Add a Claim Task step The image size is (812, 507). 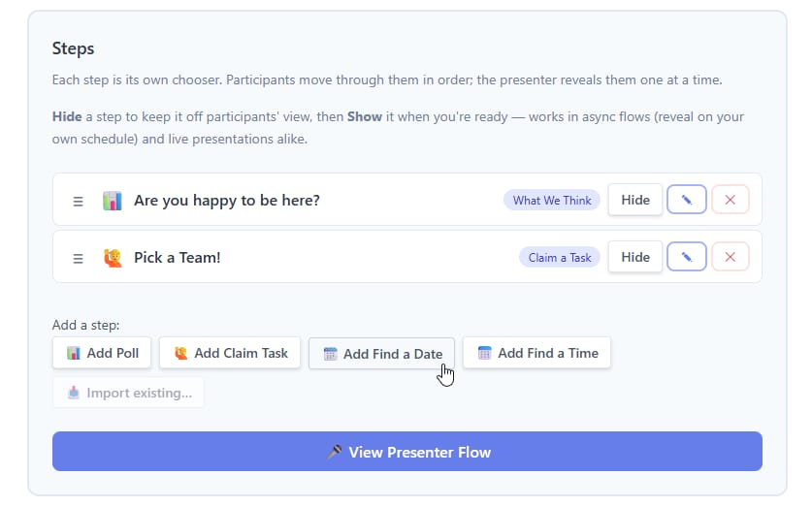coord(230,353)
